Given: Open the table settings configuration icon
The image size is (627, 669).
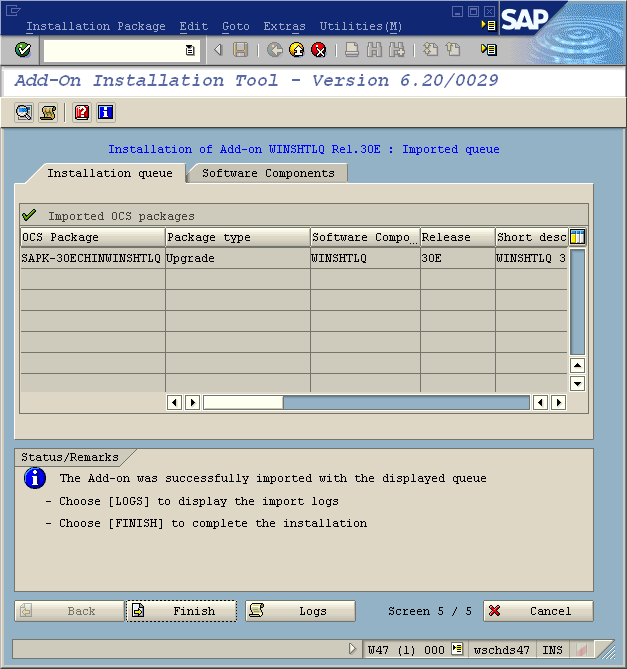Looking at the screenshot, I should pyautogui.click(x=578, y=237).
